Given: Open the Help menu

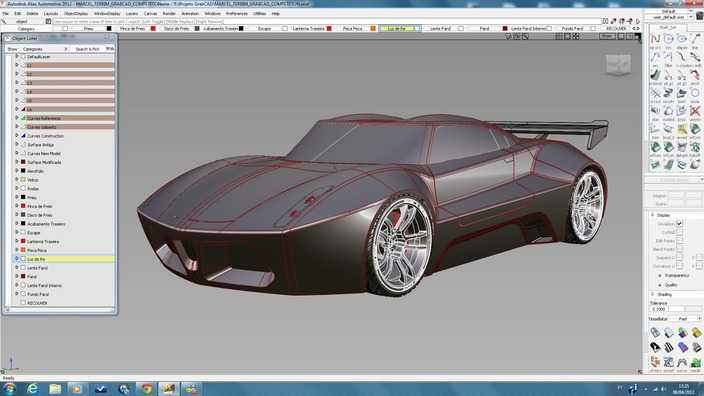Looking at the screenshot, I should pos(276,13).
